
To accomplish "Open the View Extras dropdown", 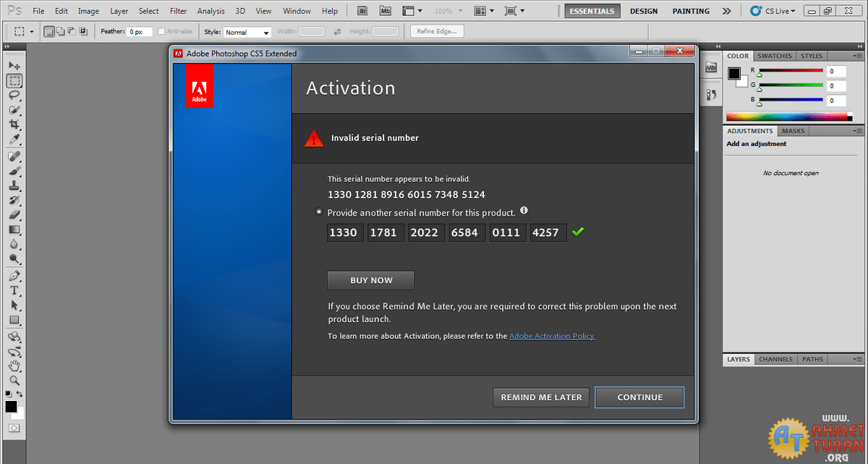I will coord(413,11).
